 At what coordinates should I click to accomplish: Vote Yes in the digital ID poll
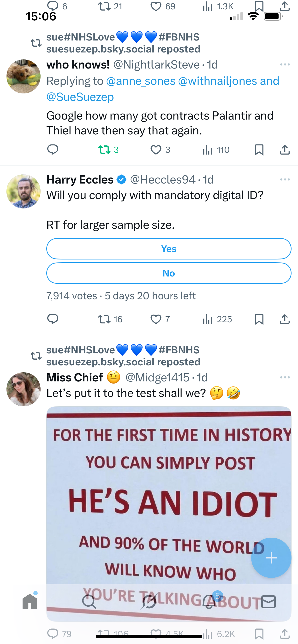(x=169, y=249)
